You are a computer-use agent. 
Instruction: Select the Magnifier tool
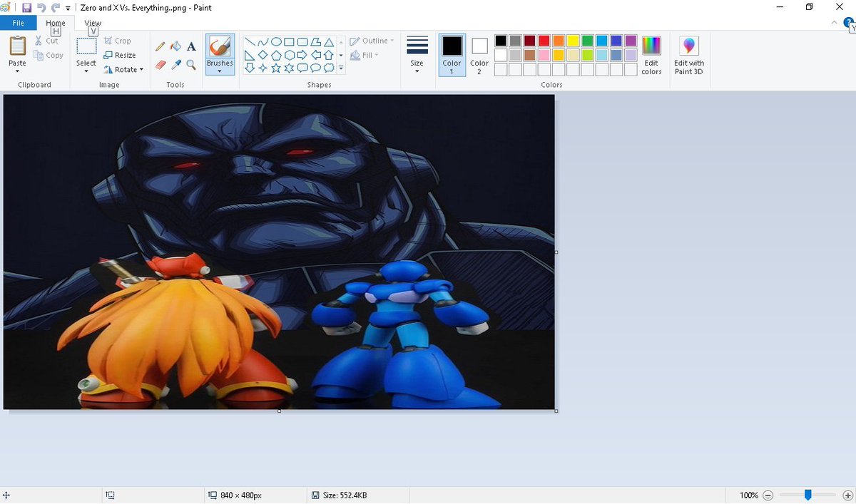click(191, 65)
